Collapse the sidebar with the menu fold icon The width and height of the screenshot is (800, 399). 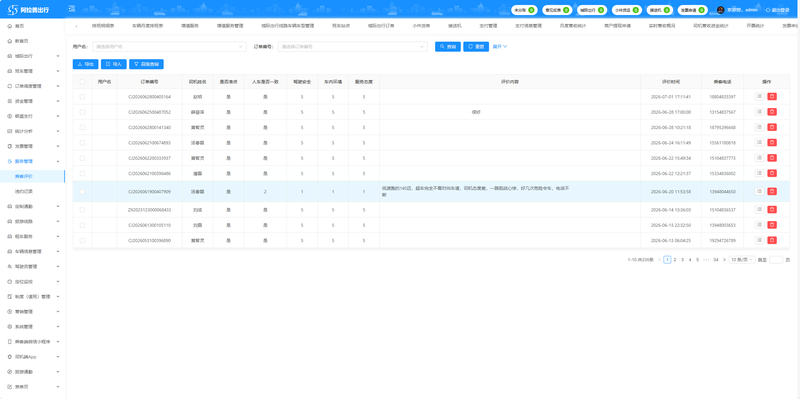[71, 9]
